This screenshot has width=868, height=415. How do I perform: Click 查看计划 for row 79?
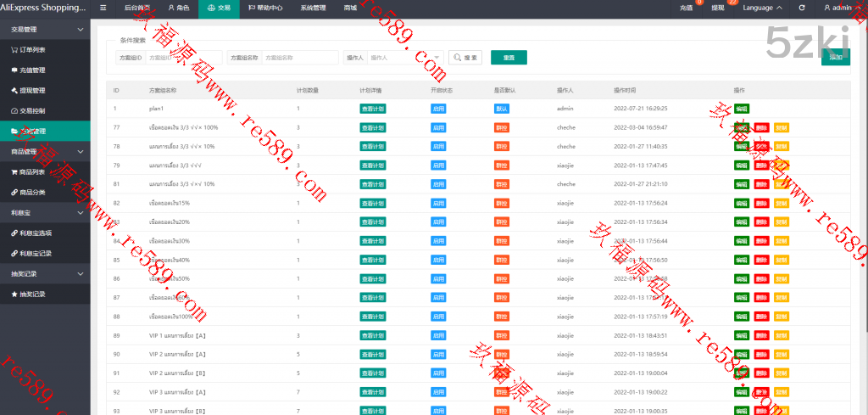pyautogui.click(x=374, y=165)
